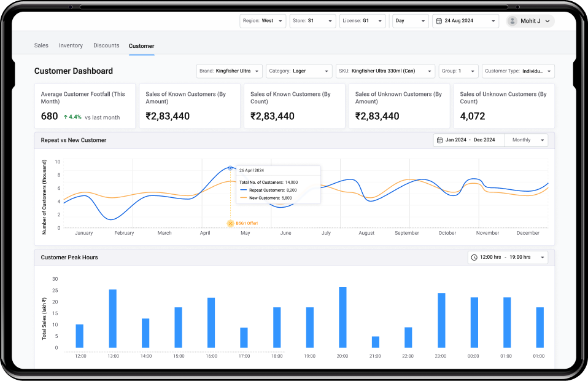588x381 pixels.
Task: Switch to the Inventory tab
Action: click(x=71, y=45)
